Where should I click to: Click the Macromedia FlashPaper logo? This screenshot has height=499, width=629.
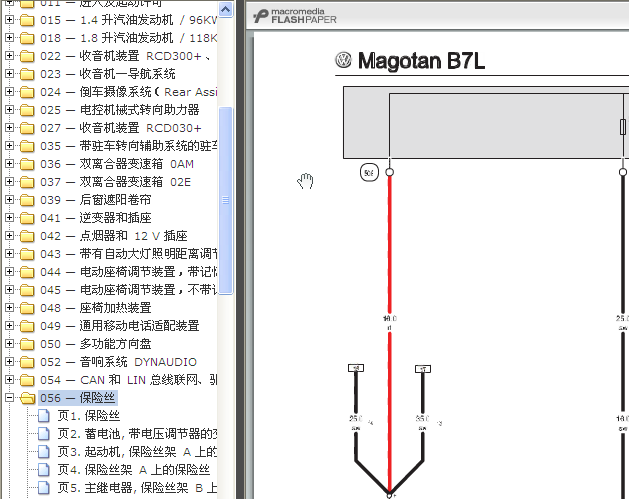(x=295, y=16)
